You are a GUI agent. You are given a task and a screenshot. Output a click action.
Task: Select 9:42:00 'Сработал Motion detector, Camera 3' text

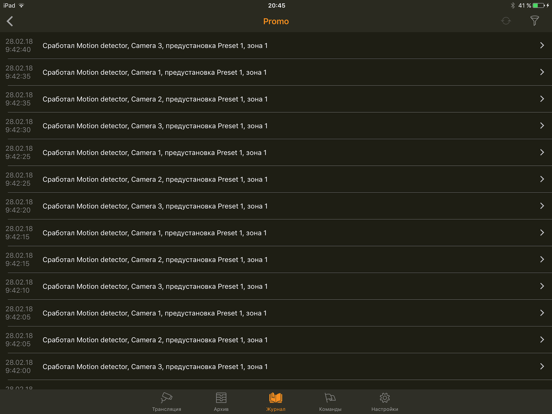click(x=102, y=367)
